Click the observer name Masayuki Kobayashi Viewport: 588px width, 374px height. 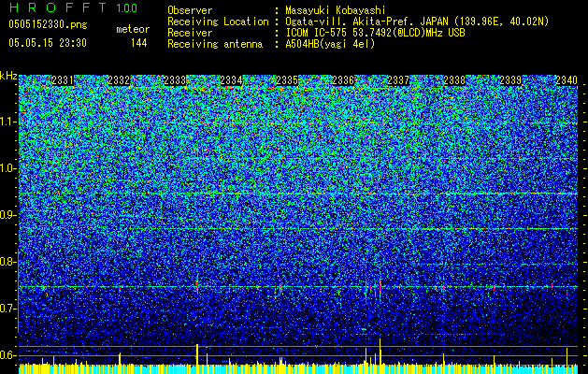tap(335, 10)
